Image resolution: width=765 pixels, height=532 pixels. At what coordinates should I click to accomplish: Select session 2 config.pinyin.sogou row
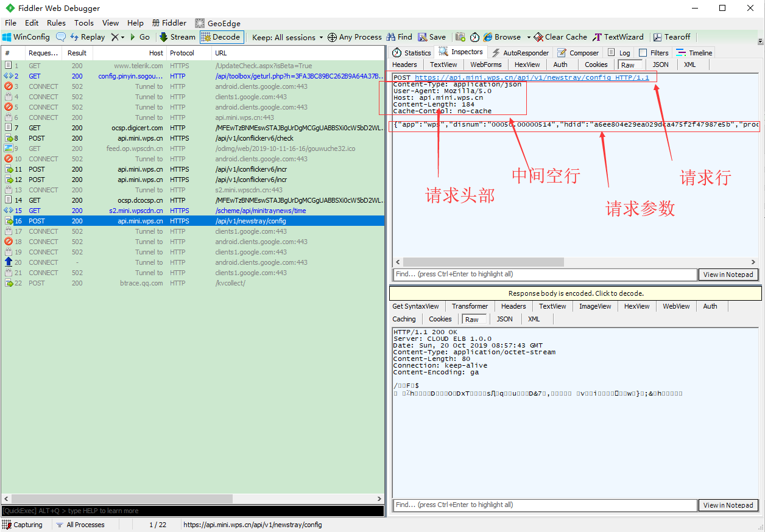tap(192, 76)
